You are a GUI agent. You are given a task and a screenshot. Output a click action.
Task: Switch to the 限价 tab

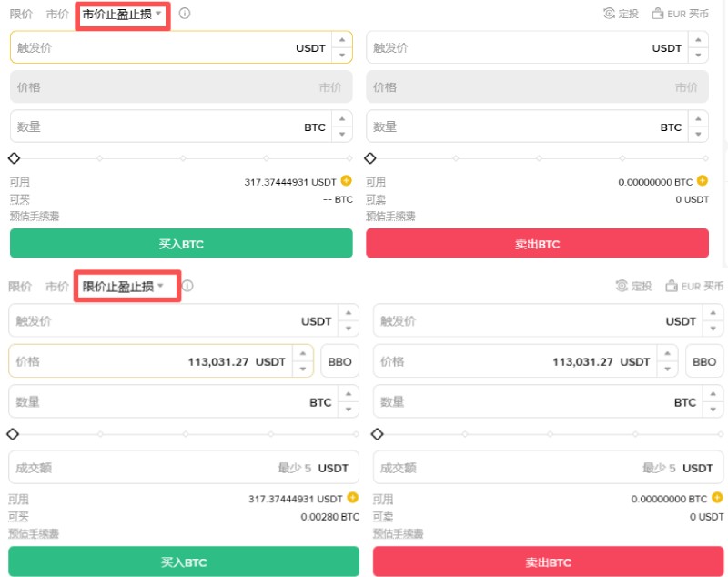[x=20, y=14]
